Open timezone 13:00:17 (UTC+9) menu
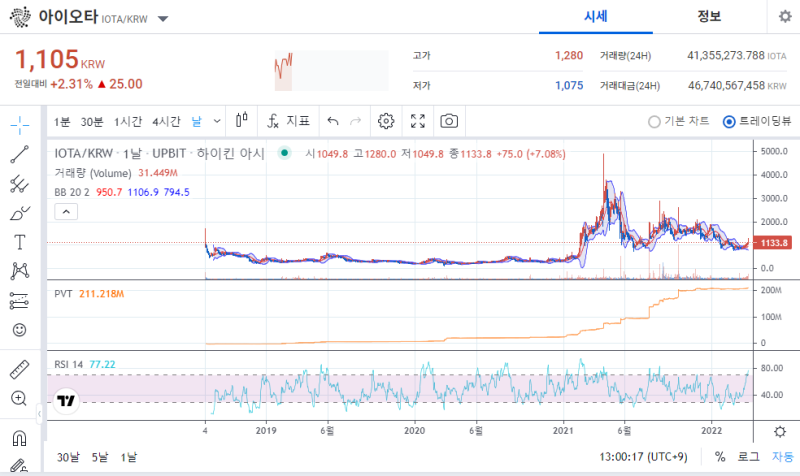Screen dimensions: 800x476 pos(643,457)
